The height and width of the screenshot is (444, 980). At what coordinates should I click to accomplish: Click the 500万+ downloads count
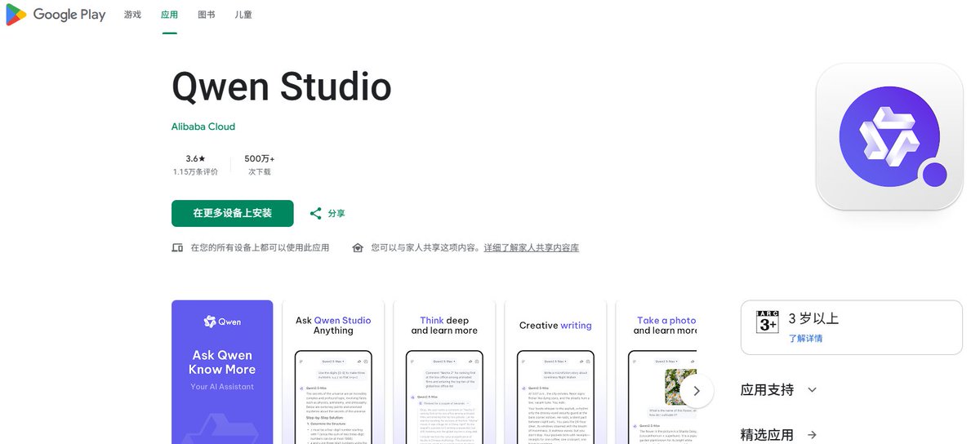click(260, 158)
